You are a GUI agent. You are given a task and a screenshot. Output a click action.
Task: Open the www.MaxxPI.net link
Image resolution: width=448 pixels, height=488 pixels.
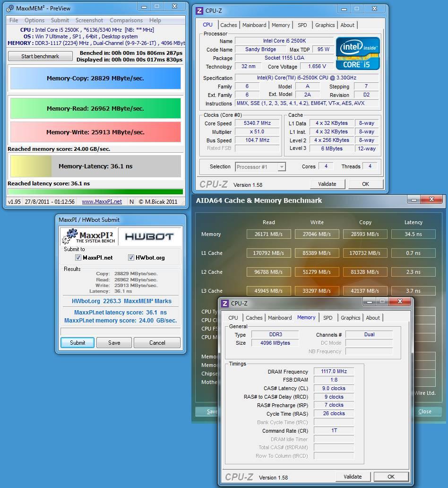(x=102, y=201)
